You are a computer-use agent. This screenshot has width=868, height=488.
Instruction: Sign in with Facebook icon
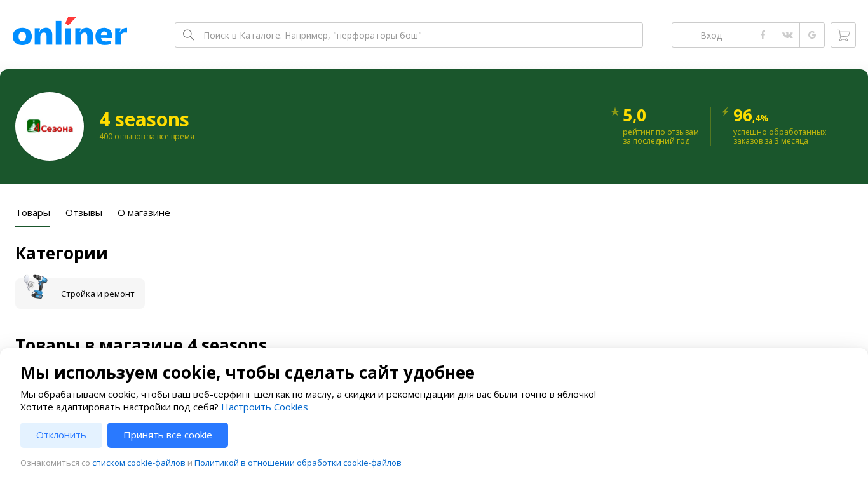point(763,35)
